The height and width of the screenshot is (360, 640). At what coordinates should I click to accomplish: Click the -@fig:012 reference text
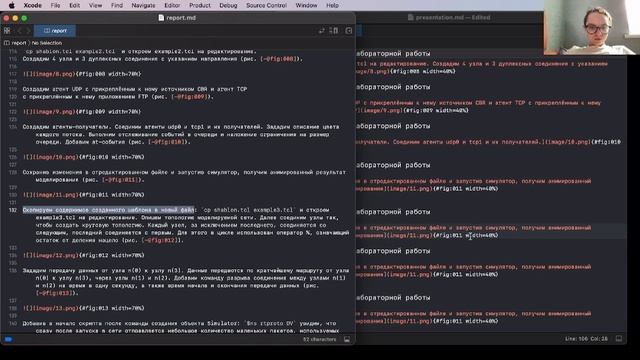160,240
